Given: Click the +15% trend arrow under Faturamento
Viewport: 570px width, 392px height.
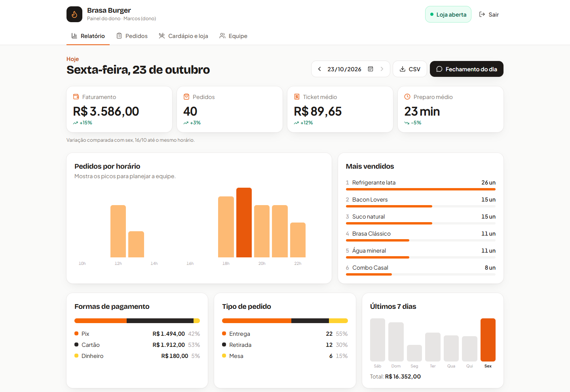Looking at the screenshot, I should [x=75, y=123].
